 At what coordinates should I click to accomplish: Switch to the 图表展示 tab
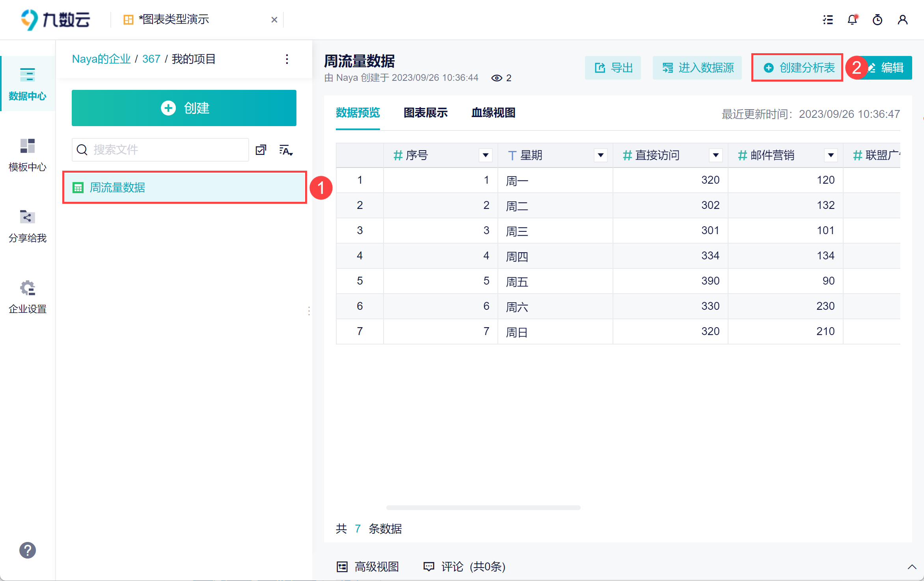(x=426, y=113)
